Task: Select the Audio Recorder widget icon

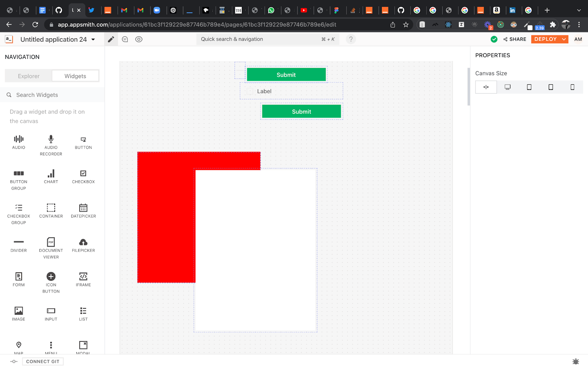Action: tap(51, 139)
